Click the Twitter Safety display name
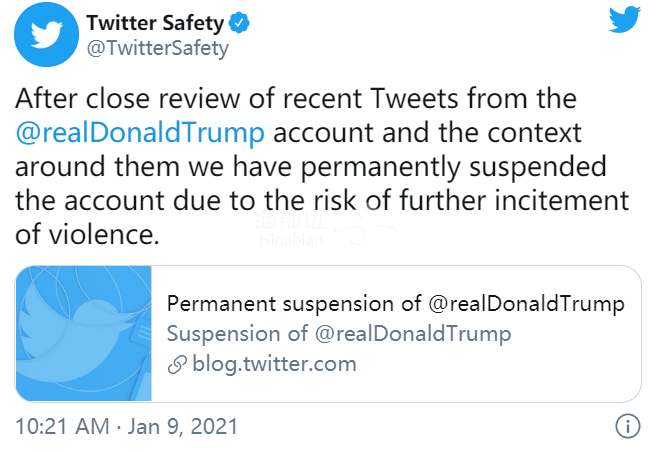 (155, 23)
